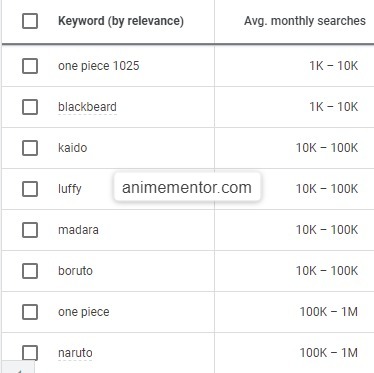
Task: Check the blackbeard keyword row
Action: click(x=30, y=107)
